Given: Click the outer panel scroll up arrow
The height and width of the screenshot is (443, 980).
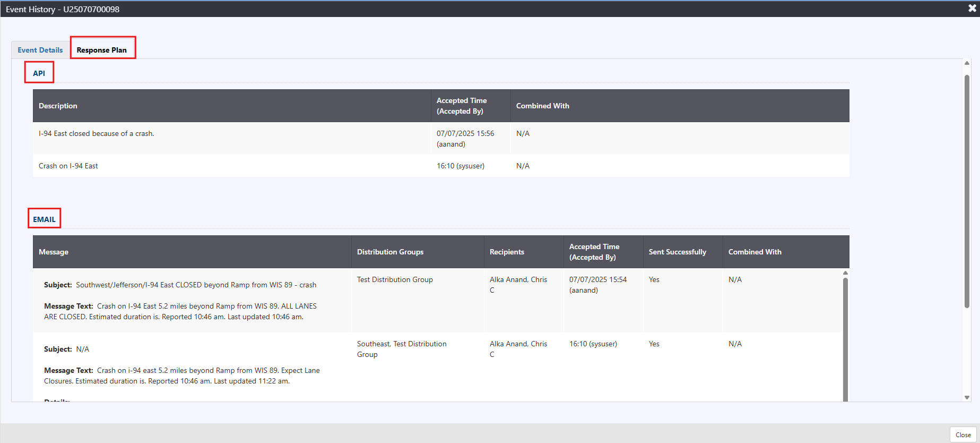Looking at the screenshot, I should [967, 63].
